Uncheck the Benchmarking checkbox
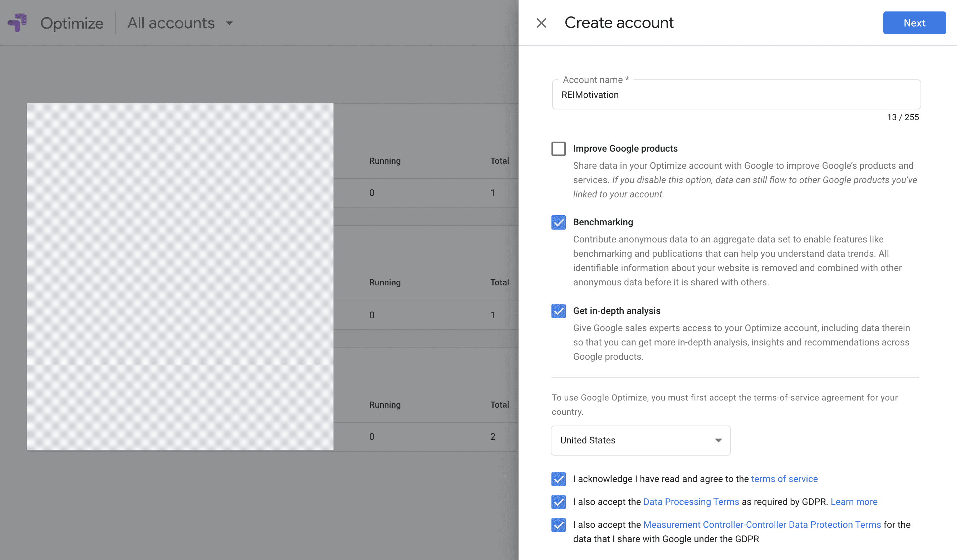 558,222
